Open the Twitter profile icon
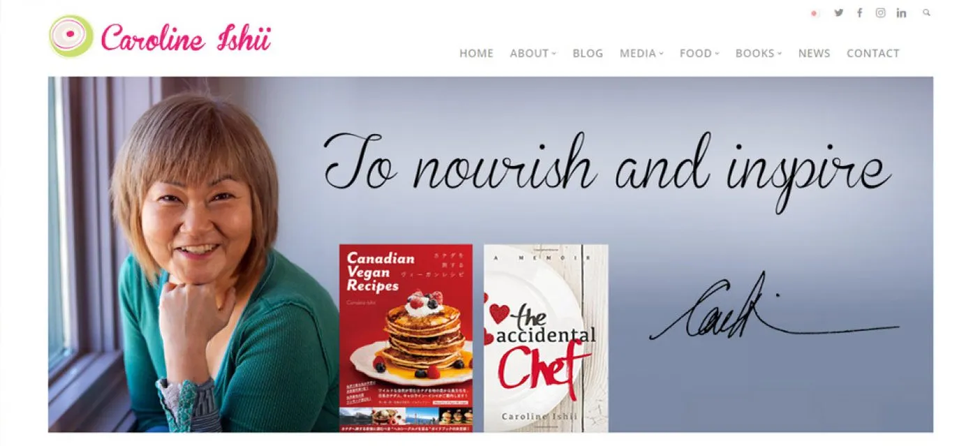980x446 pixels. point(838,13)
